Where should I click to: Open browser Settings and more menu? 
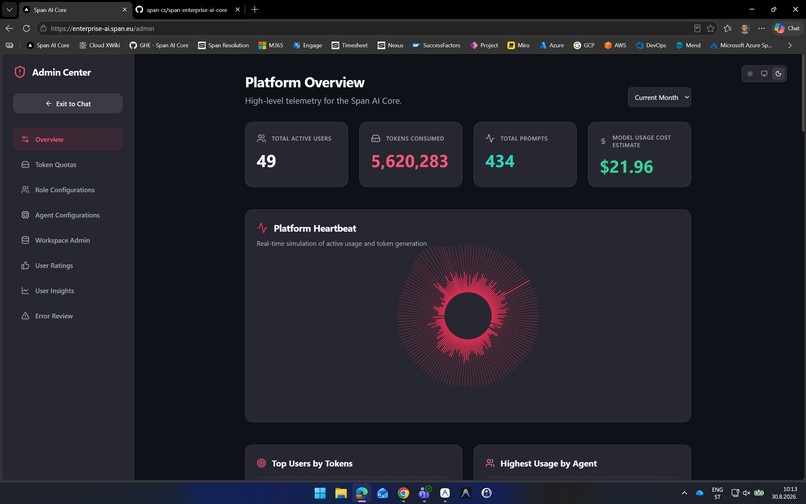coord(761,28)
